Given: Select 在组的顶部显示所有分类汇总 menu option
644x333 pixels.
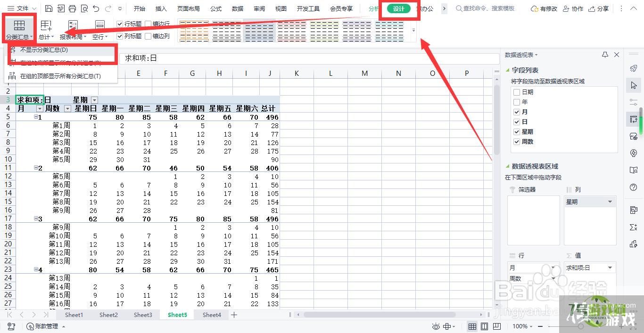Looking at the screenshot, I should (60, 76).
